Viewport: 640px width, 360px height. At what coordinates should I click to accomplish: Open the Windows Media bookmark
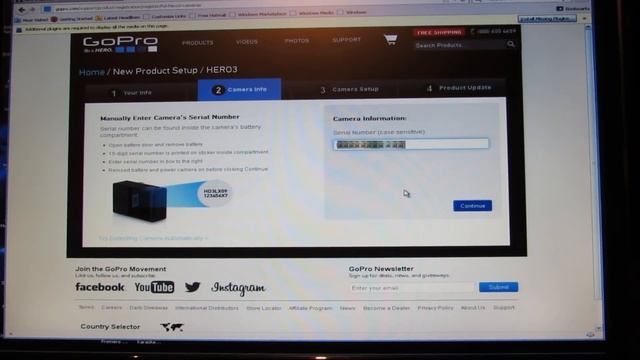pos(312,13)
